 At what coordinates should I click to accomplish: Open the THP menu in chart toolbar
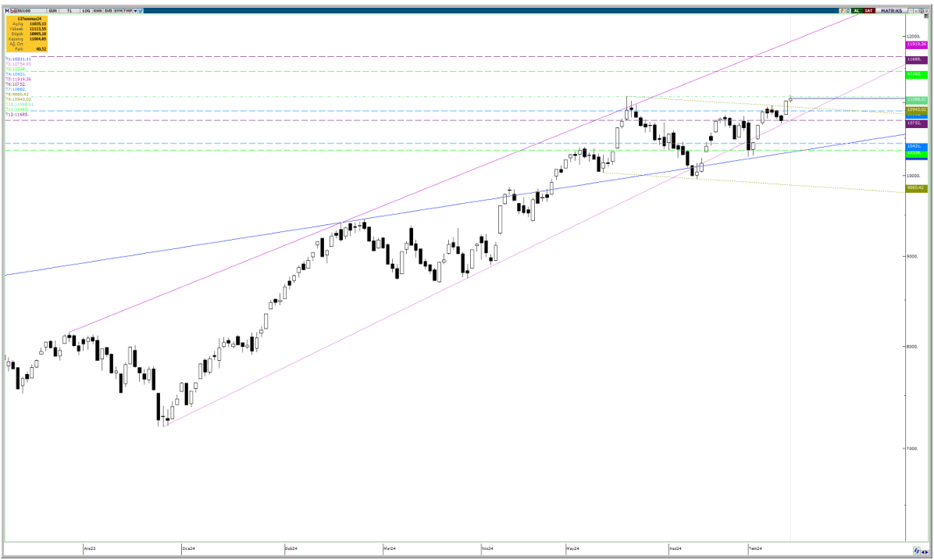pos(127,11)
